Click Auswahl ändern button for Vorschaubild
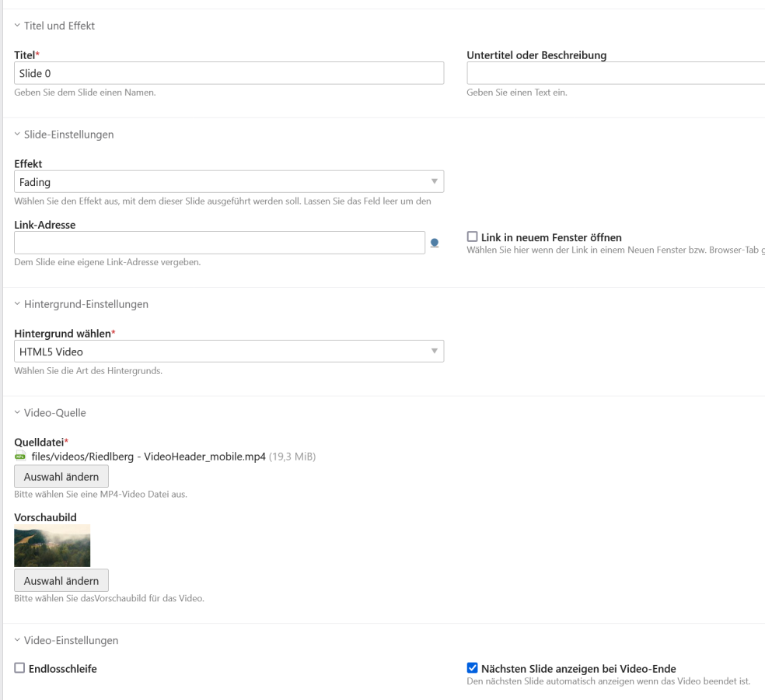The width and height of the screenshot is (765, 700). 61,580
